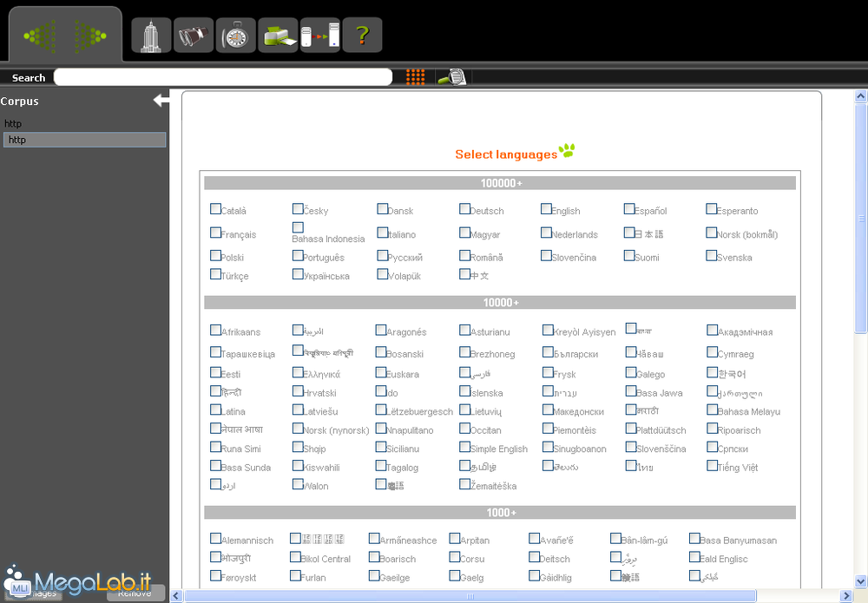
Task: Enable the Latina language checkbox
Action: pyautogui.click(x=215, y=410)
